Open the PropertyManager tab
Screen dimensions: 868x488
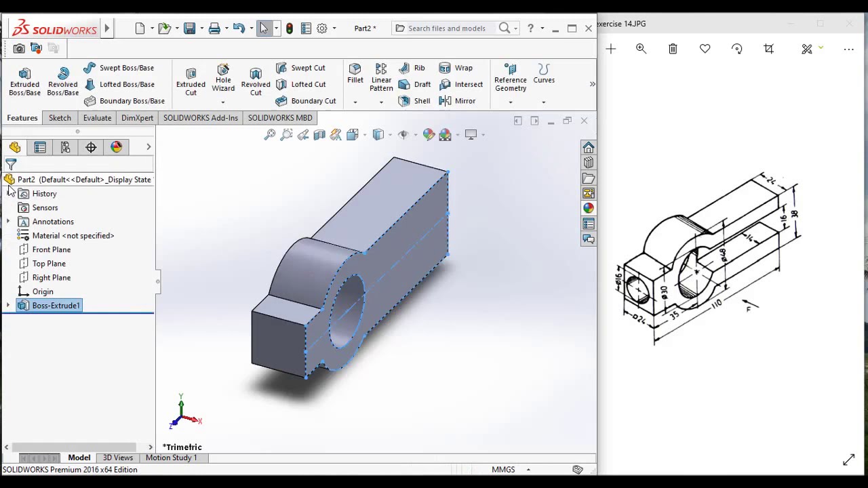coord(40,147)
